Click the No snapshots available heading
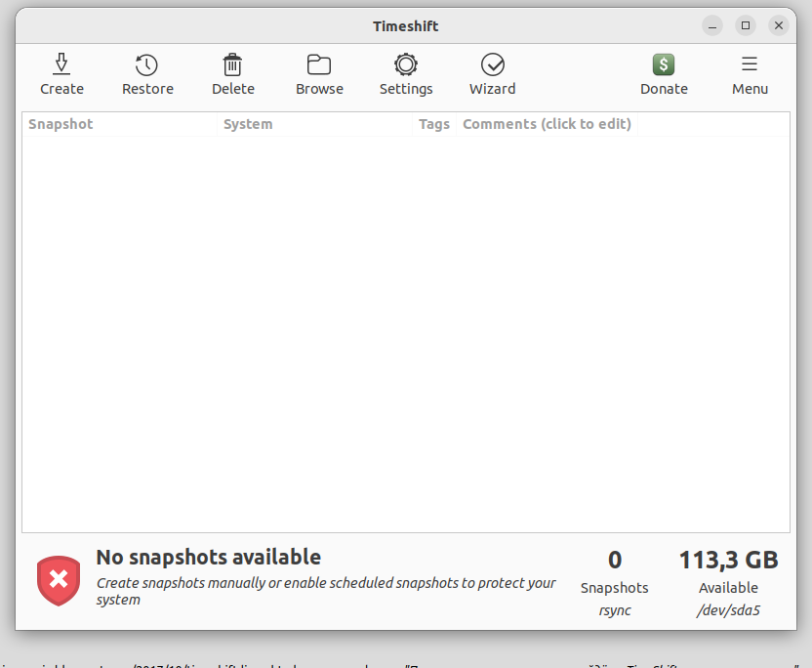The image size is (812, 668). 209,558
